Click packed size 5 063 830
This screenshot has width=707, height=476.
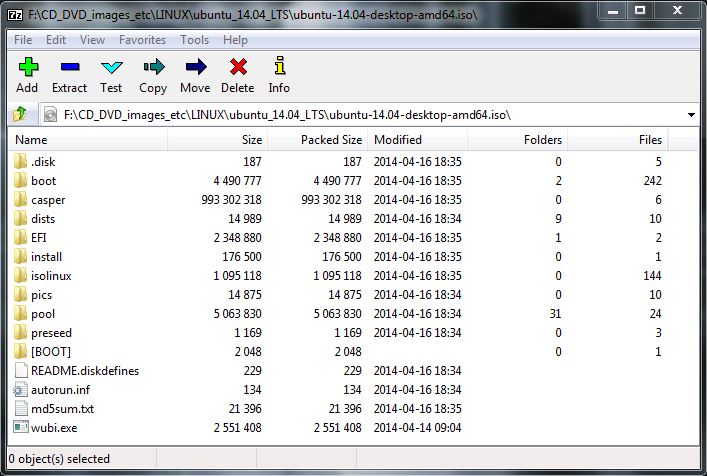click(337, 313)
